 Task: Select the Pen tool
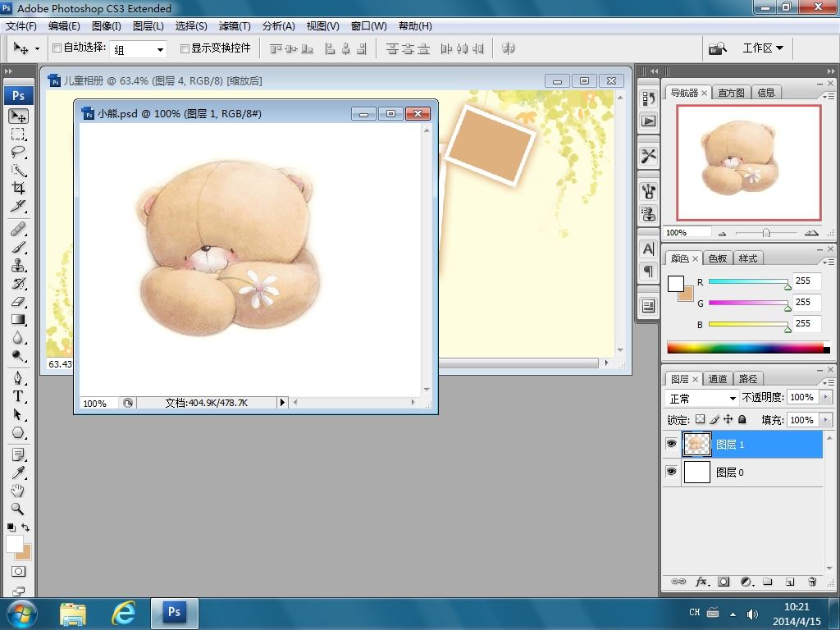click(18, 378)
